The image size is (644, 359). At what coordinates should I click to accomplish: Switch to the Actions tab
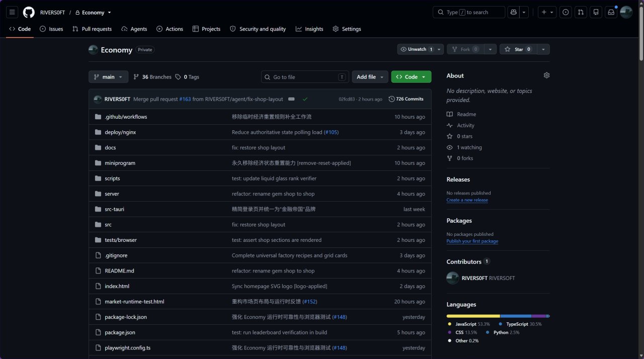point(170,29)
